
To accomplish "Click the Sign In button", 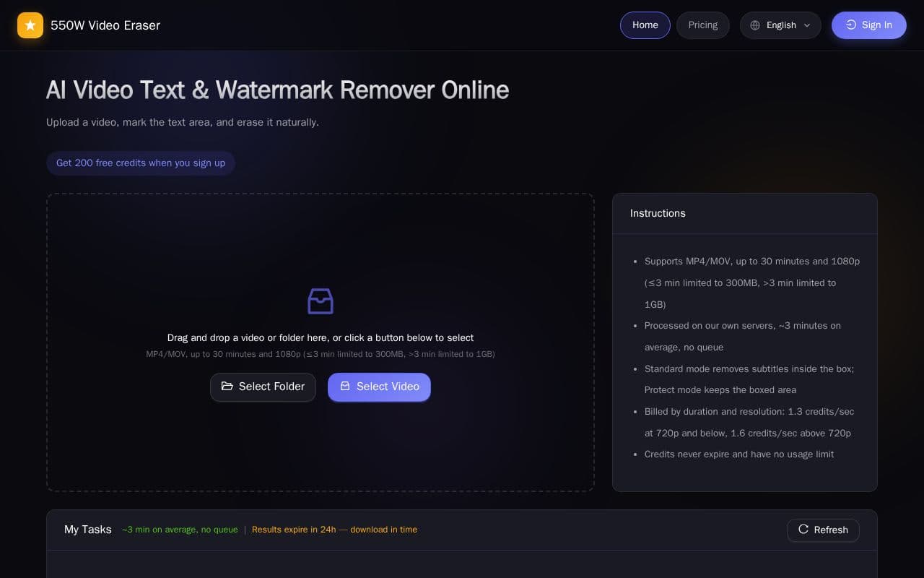I will coord(869,25).
